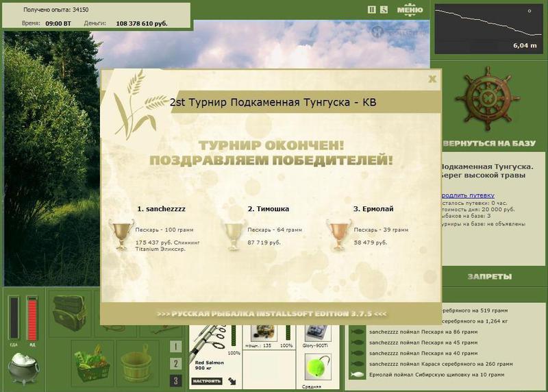Select rod slot 2
The image size is (548, 392).
click(175, 364)
